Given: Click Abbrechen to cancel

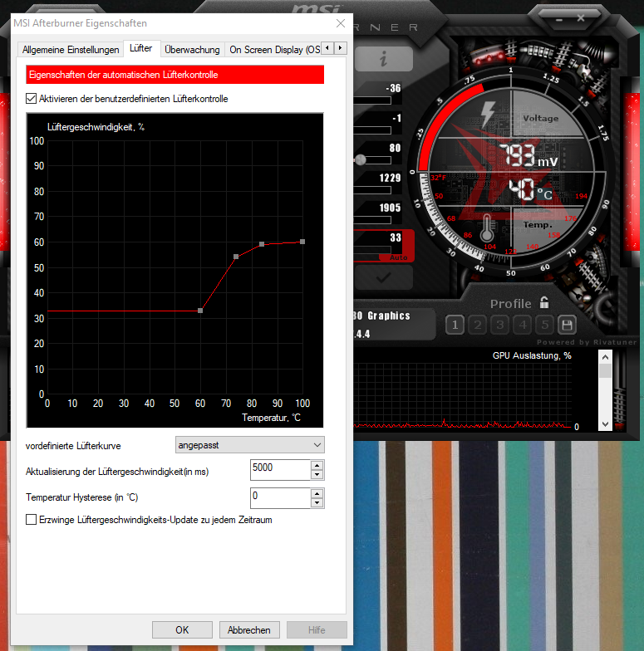Looking at the screenshot, I should (249, 629).
